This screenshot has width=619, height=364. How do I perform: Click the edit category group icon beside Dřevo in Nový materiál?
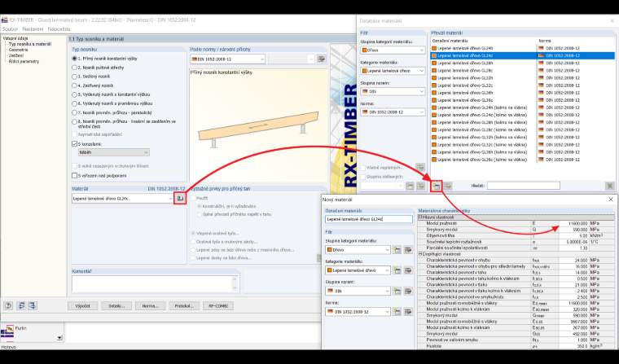click(x=408, y=250)
